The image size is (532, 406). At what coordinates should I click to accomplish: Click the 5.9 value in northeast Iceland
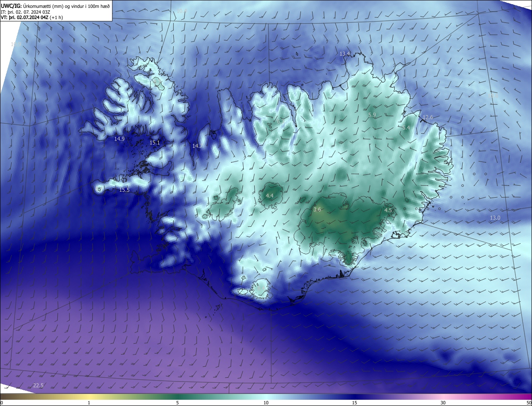click(372, 115)
